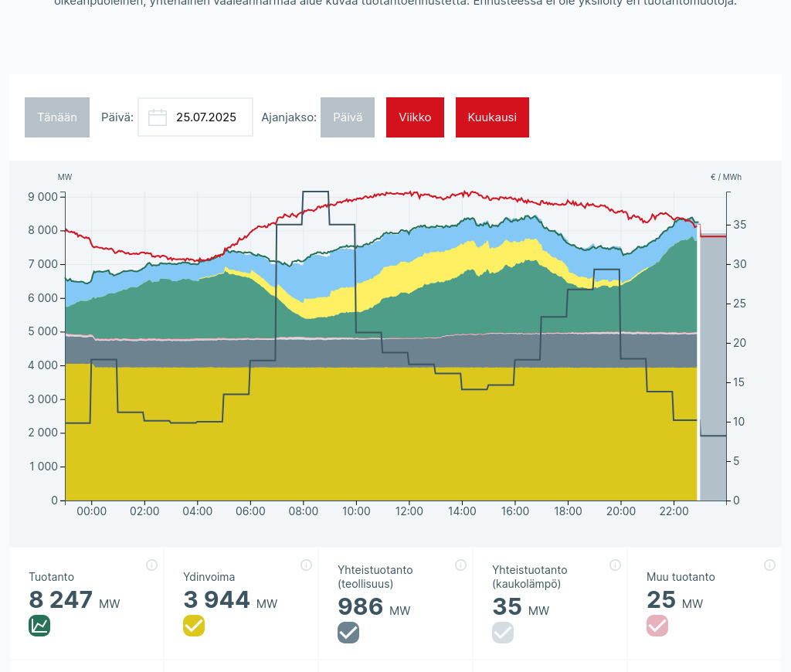
Task: Click the info icon on Tuotanto card
Action: (151, 565)
